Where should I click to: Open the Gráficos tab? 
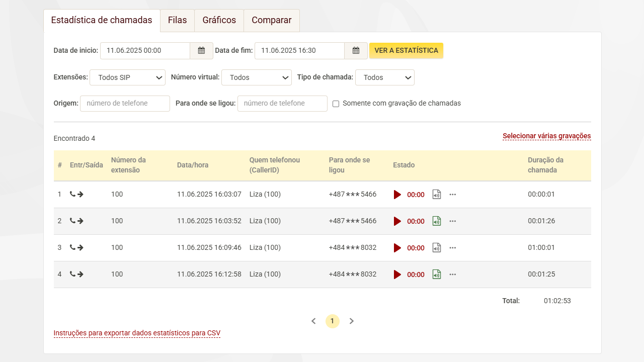point(219,21)
